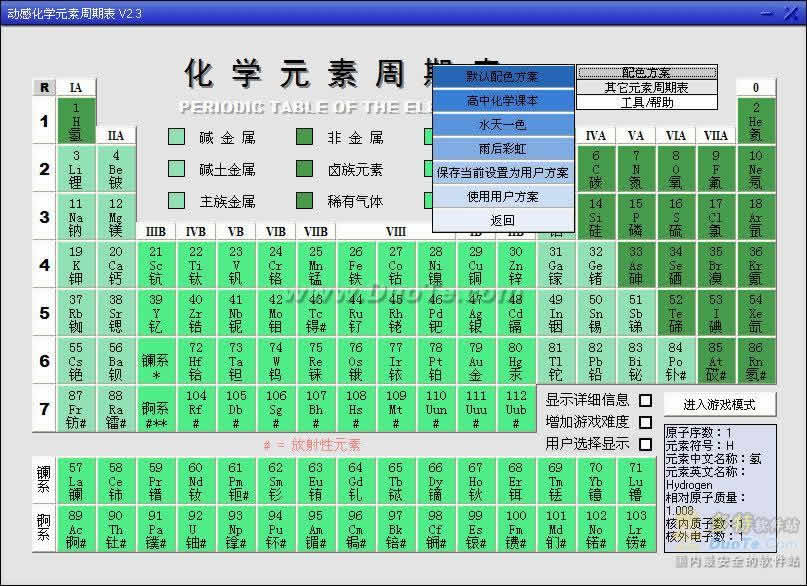Click the Bromine (Br) element cell

tap(716, 265)
